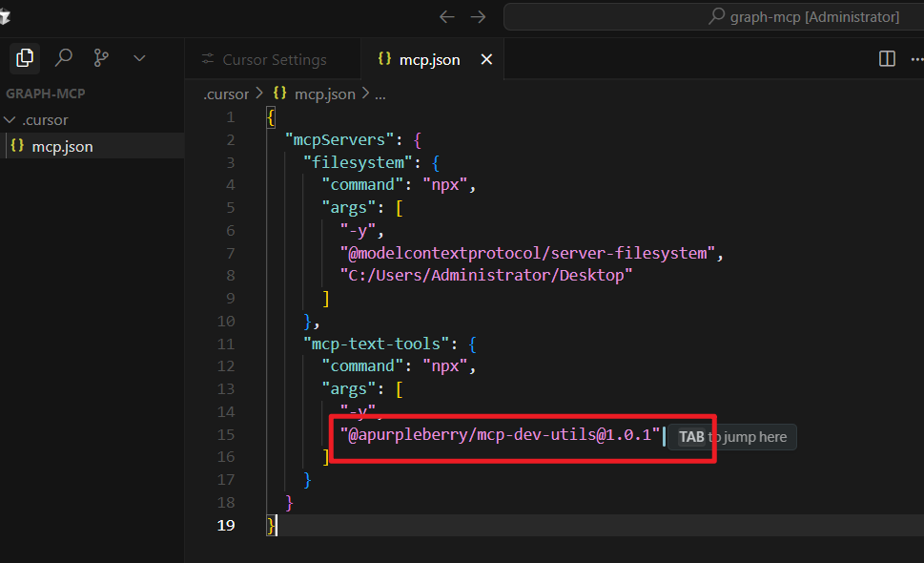Switch to the Cursor Settings tab
Screen dimensions: 924x563
(274, 59)
